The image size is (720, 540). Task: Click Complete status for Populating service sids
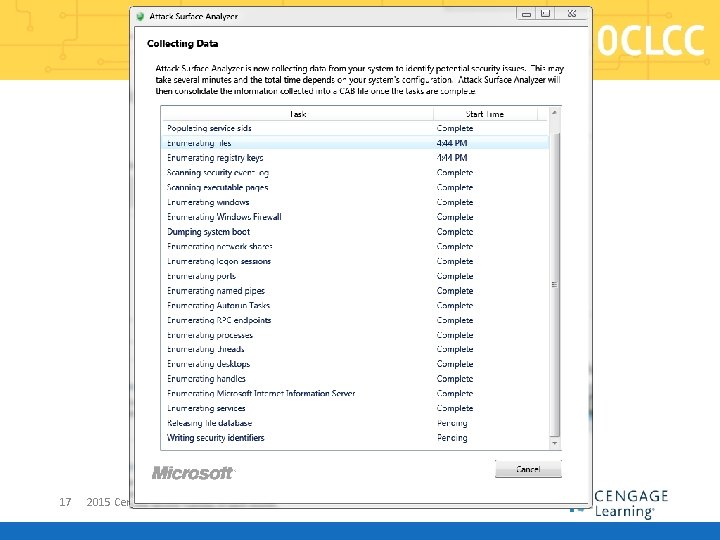click(x=455, y=128)
